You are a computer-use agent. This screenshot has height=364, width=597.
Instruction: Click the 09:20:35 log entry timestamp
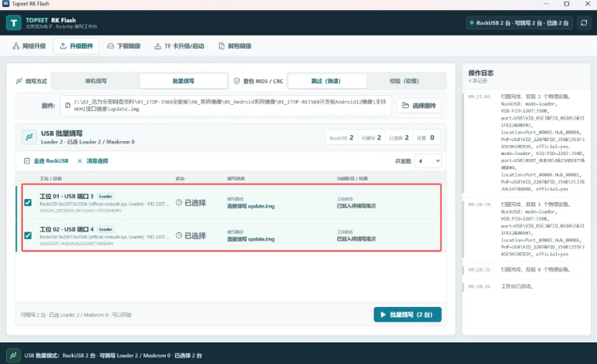[x=479, y=270]
